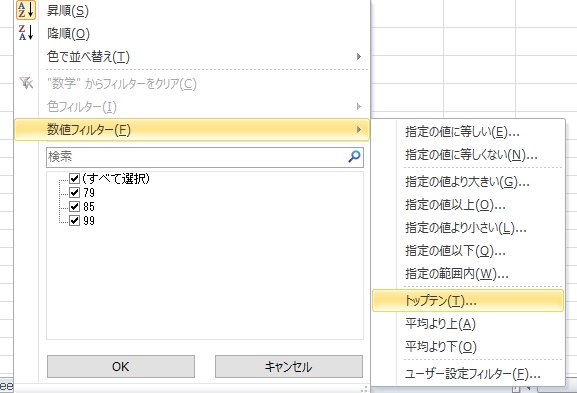
Task: Open 数値フィルター(F) menu entry
Action: pos(191,130)
